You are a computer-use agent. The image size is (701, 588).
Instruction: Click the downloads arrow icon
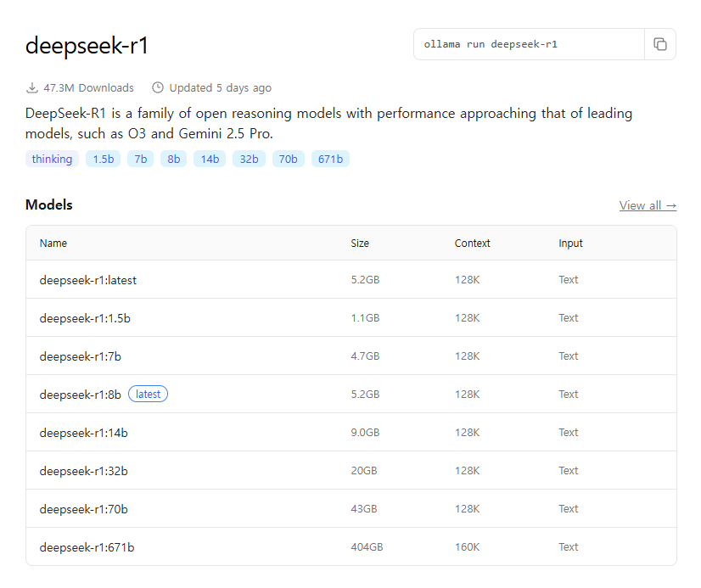(31, 87)
